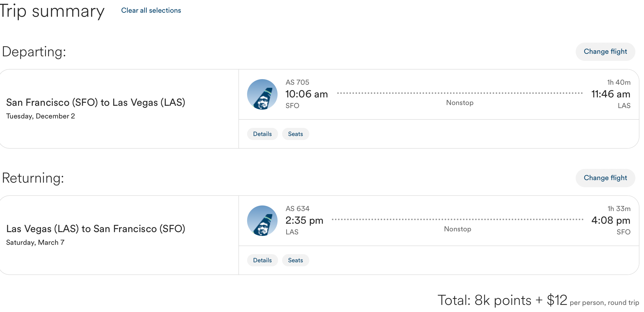644x312 pixels.
Task: View Seats for flight AS 634
Action: click(x=295, y=260)
